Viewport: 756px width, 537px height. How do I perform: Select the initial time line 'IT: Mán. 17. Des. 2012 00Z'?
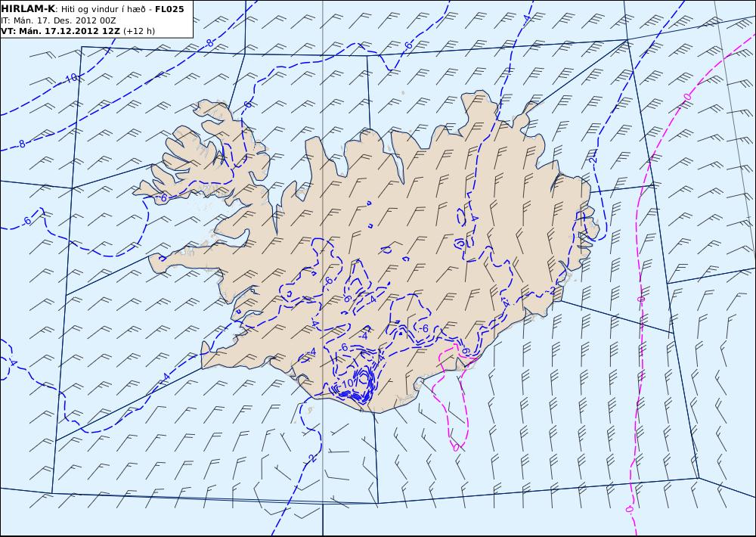pos(58,20)
